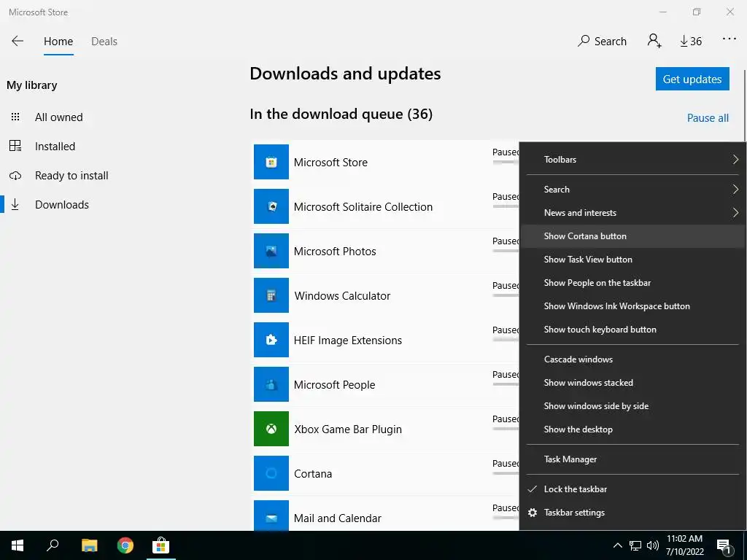The width and height of the screenshot is (747, 560).
Task: Launch Google Chrome from the taskbar
Action: point(125,545)
